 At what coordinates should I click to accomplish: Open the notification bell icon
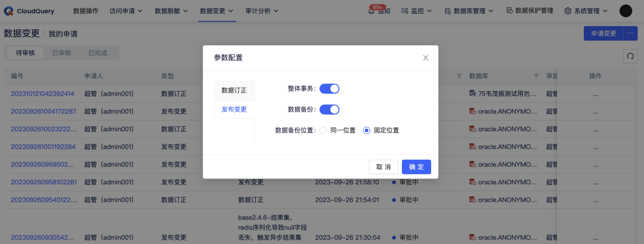click(x=371, y=11)
